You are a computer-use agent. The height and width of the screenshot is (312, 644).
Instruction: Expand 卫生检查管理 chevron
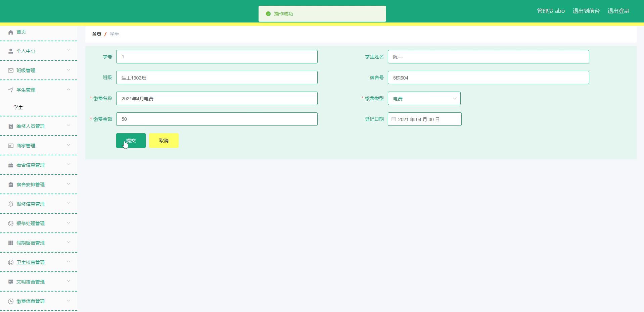68,262
